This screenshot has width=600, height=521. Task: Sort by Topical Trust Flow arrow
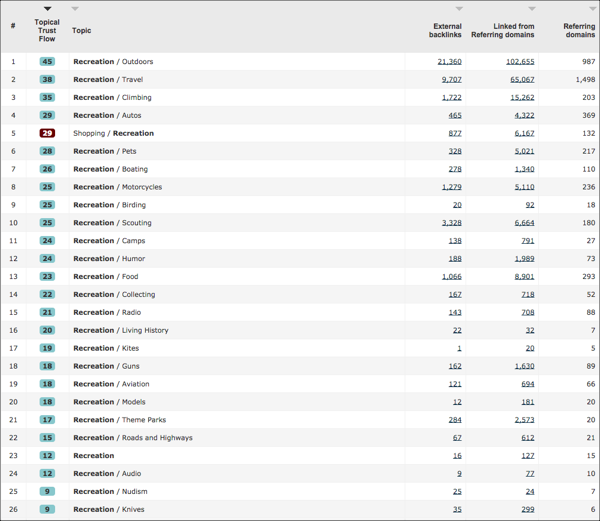[x=47, y=9]
